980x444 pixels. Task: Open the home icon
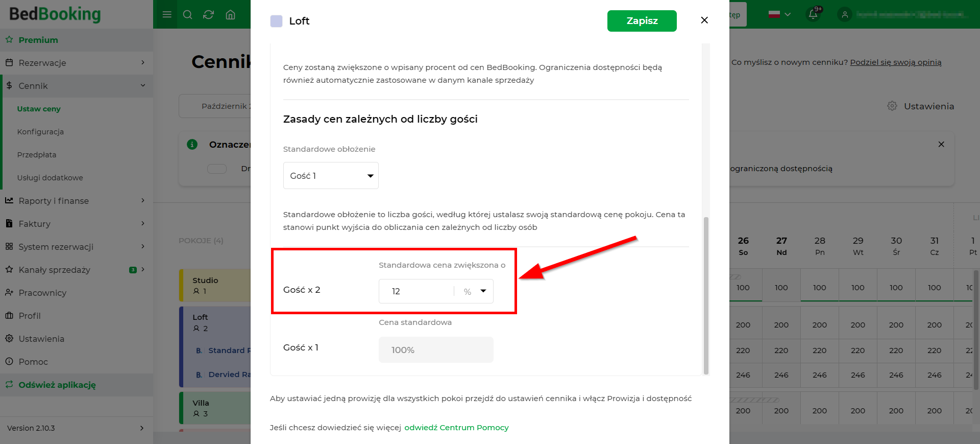coord(231,14)
